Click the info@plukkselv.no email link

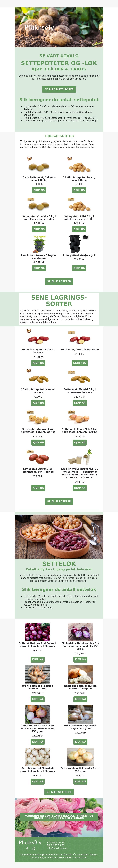(x=57, y=848)
